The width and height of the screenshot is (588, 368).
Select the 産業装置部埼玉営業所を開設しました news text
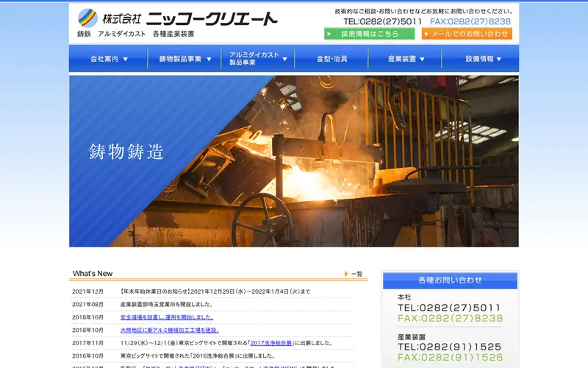coord(167,304)
